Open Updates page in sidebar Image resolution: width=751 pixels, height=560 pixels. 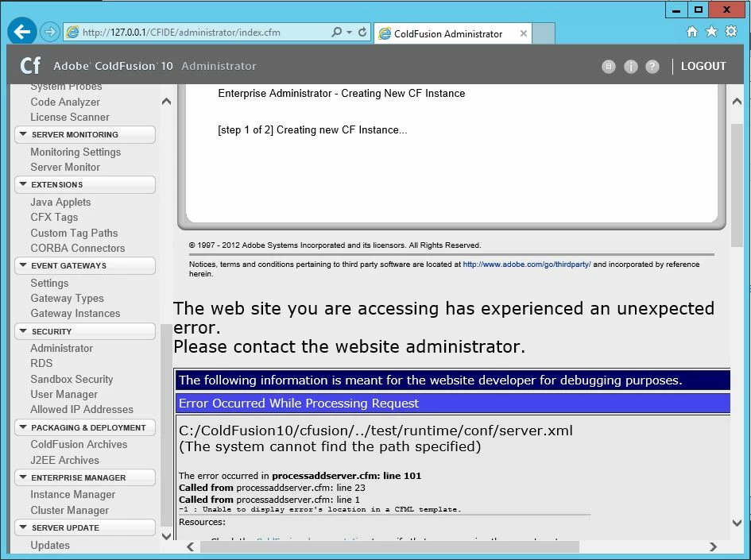point(50,545)
